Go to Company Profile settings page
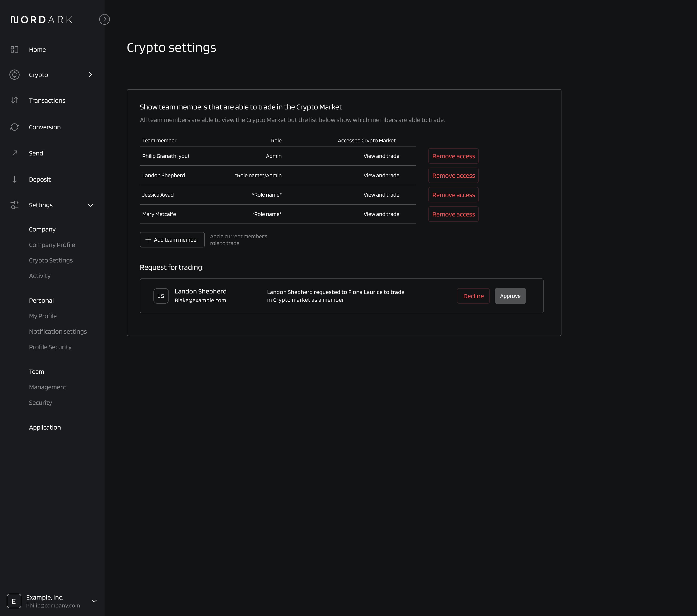Viewport: 697px width, 616px height. 52,245
